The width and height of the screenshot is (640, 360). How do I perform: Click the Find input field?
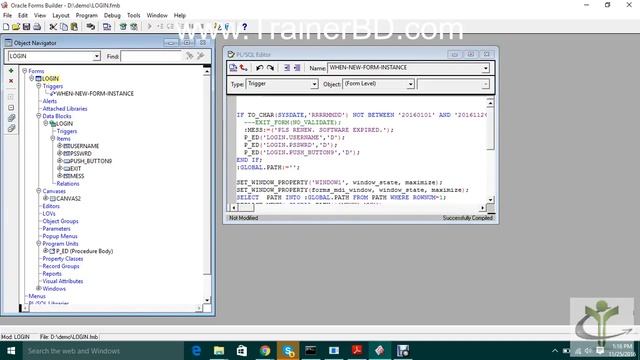(x=151, y=56)
